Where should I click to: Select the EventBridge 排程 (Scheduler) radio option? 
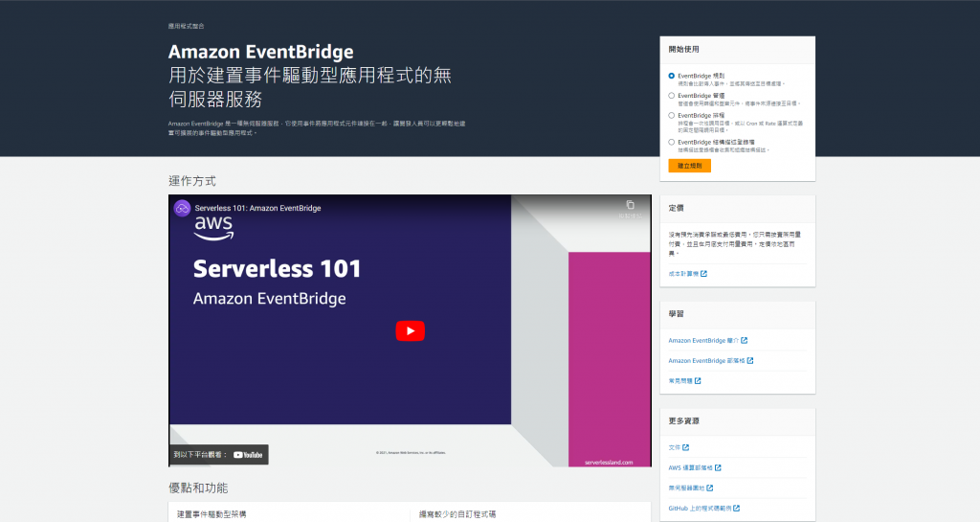pos(671,116)
